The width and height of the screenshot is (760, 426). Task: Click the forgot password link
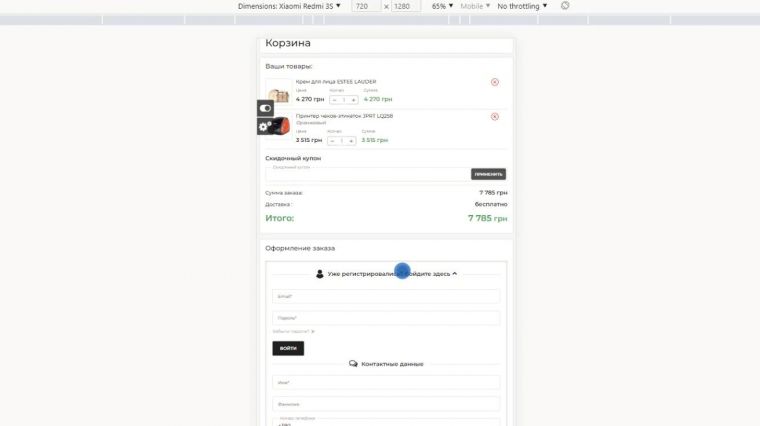pos(292,331)
